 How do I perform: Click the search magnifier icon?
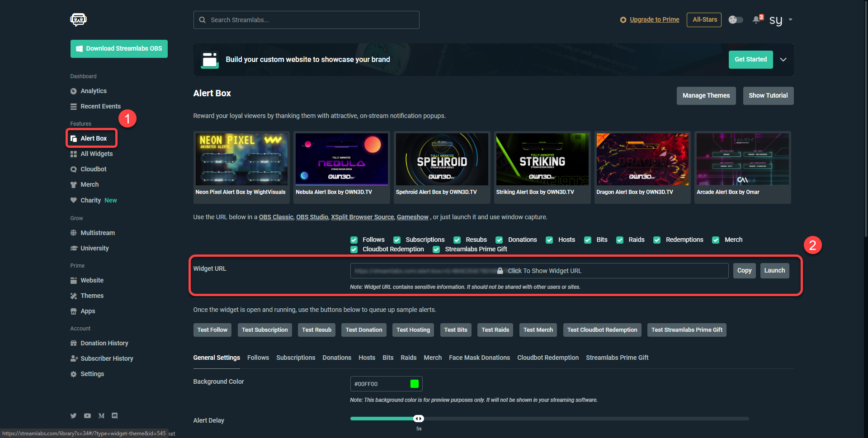click(x=203, y=20)
